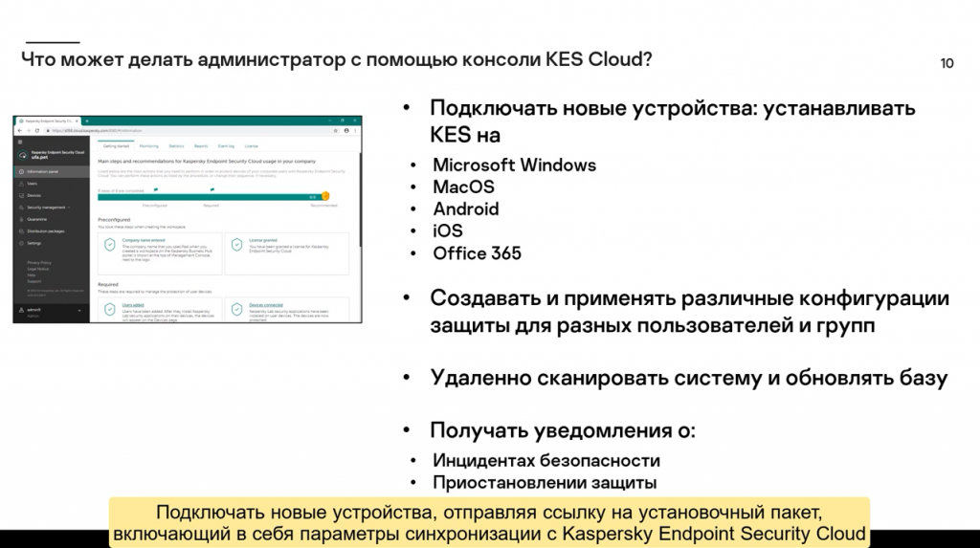Click the 'License granted' heading
Image resolution: width=980 pixels, height=548 pixels.
pos(263,240)
